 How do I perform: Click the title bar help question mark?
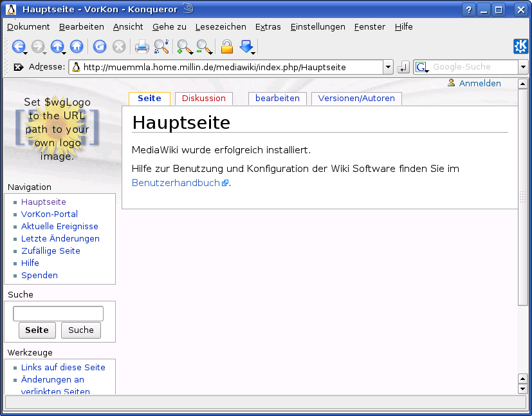(x=468, y=10)
